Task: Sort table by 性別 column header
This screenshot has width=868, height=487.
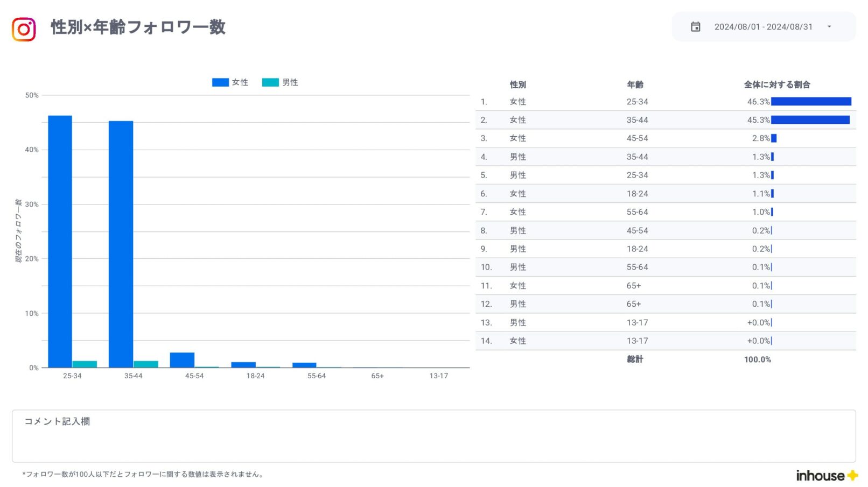Action: 517,84
